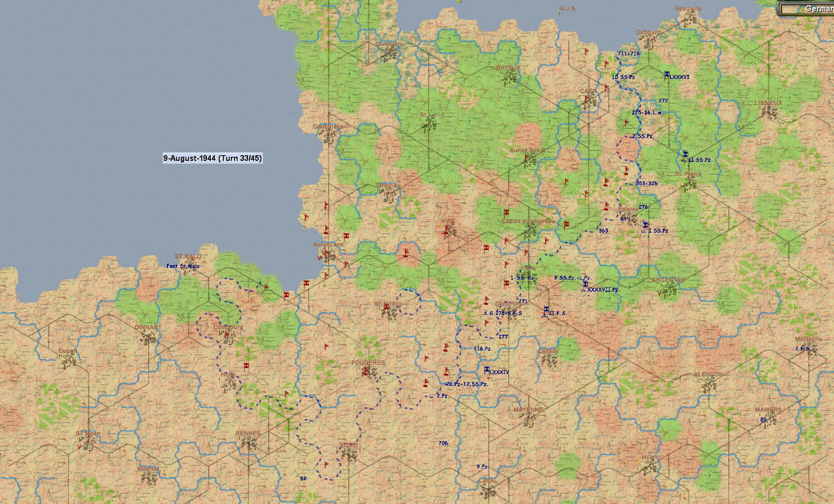Click the Fest. St. Malo unit label
This screenshot has width=834, height=504.
[183, 266]
